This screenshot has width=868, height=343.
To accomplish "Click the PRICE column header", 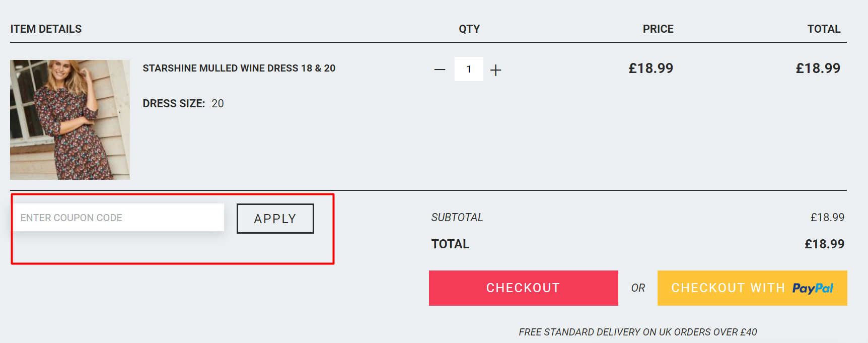I will [658, 29].
